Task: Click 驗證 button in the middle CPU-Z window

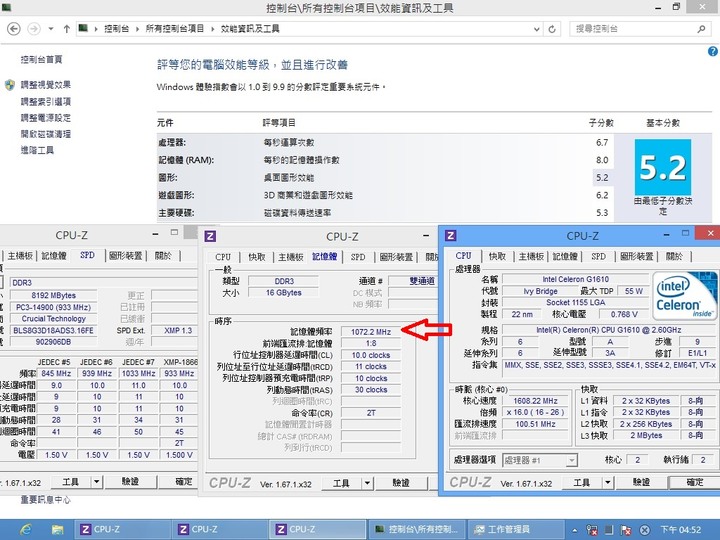Action: point(401,483)
